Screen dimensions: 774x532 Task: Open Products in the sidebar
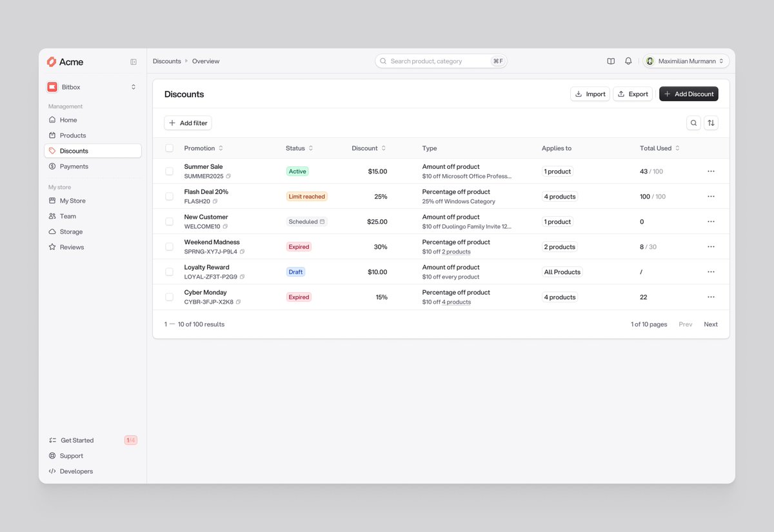[93, 135]
